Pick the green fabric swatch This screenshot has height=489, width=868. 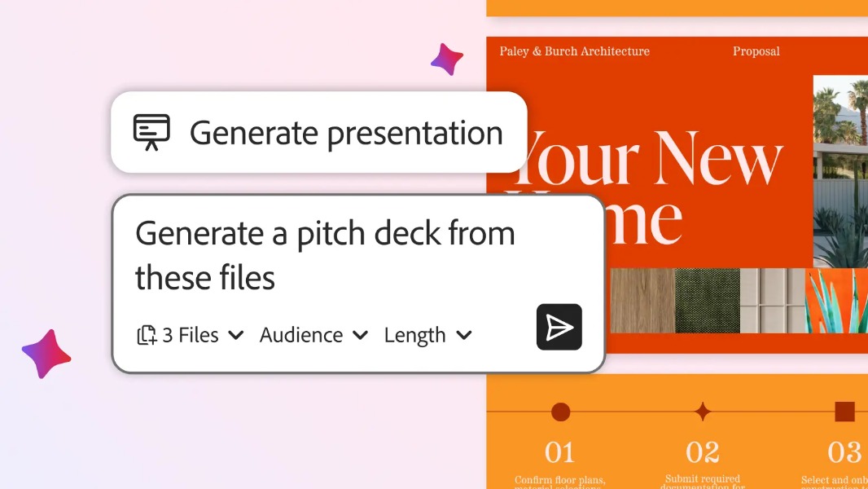coord(707,301)
